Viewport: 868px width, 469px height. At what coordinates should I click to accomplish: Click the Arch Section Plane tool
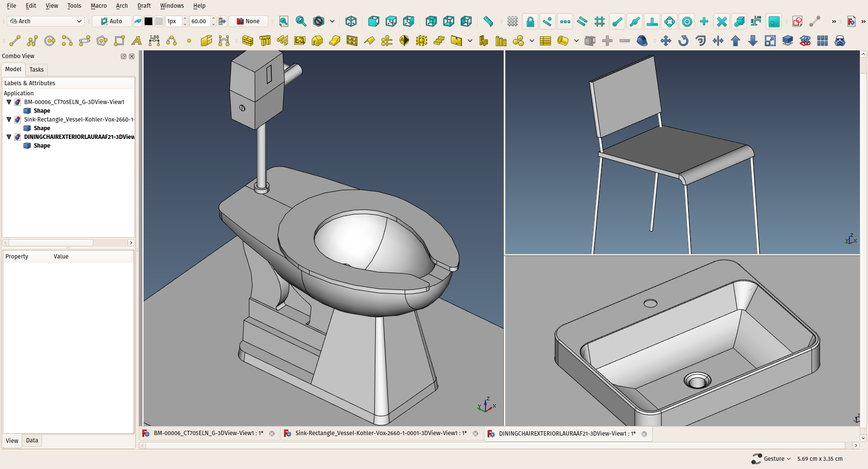404,41
